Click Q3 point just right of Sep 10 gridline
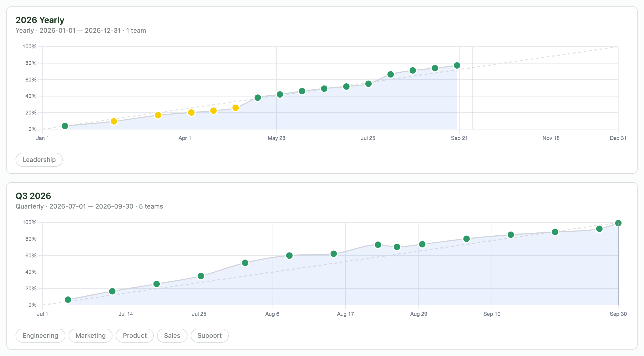This screenshot has height=356, width=644. click(x=511, y=235)
